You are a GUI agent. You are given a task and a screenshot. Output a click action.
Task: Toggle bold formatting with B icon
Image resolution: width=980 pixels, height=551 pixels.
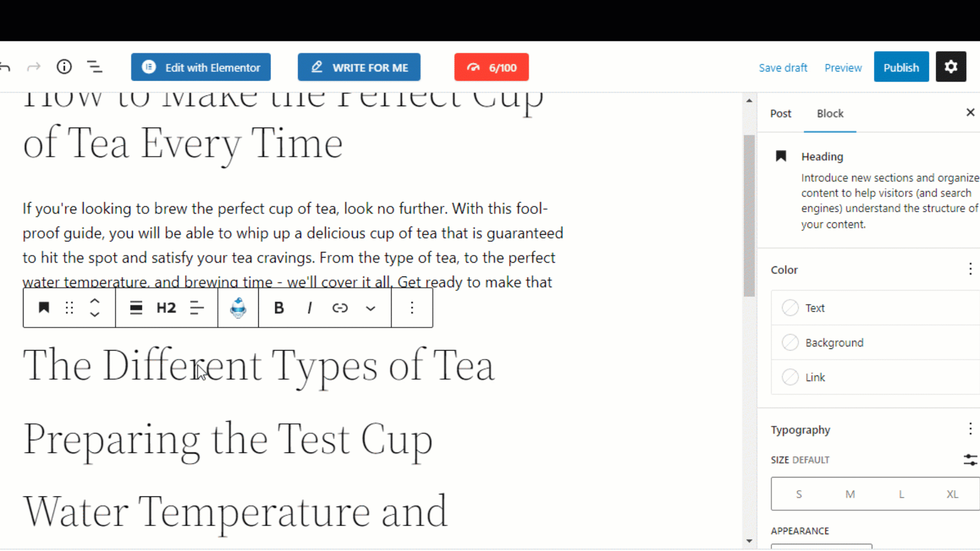(278, 308)
